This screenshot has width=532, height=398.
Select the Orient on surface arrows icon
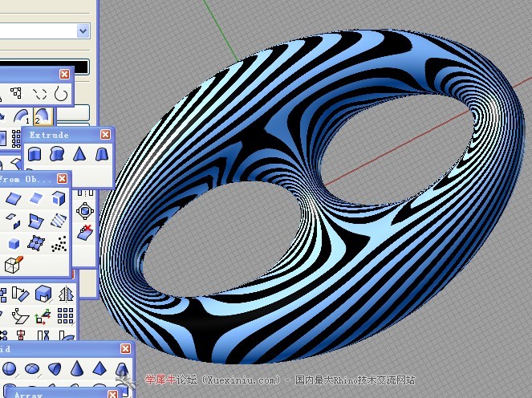(43, 316)
